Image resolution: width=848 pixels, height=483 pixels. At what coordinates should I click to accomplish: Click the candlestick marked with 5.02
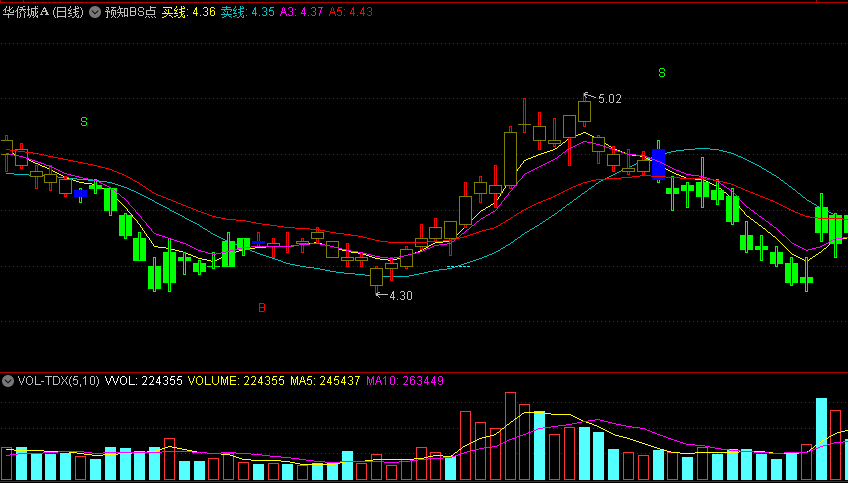tap(584, 111)
